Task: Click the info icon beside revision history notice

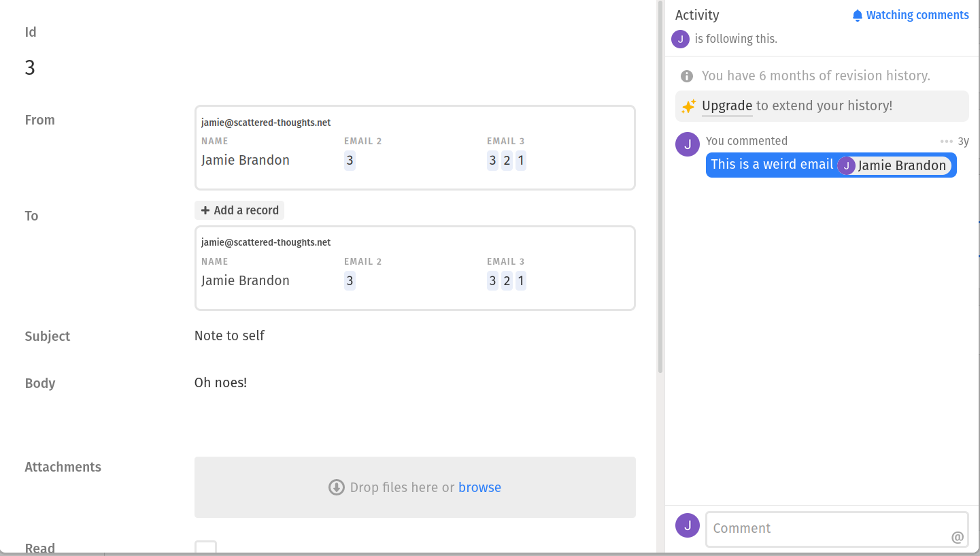Action: pos(688,76)
